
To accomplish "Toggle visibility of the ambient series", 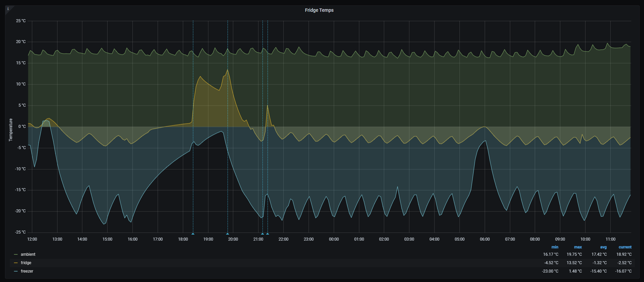I will point(28,254).
